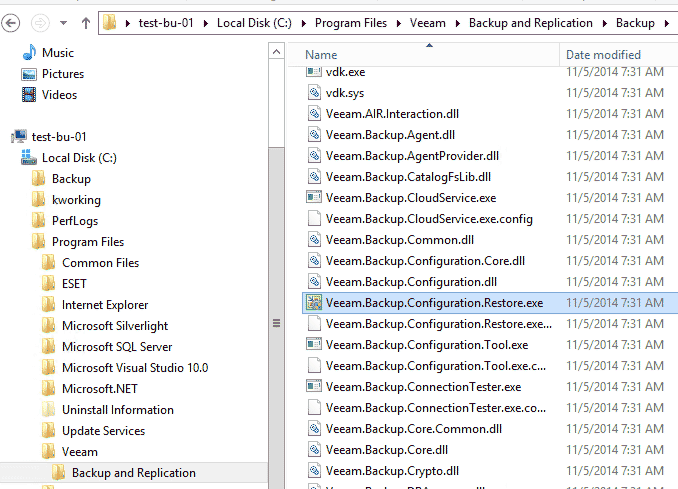This screenshot has width=678, height=489.
Task: Select the Veeam.Backup.Configuration.Restore.exe icon
Action: [x=314, y=303]
